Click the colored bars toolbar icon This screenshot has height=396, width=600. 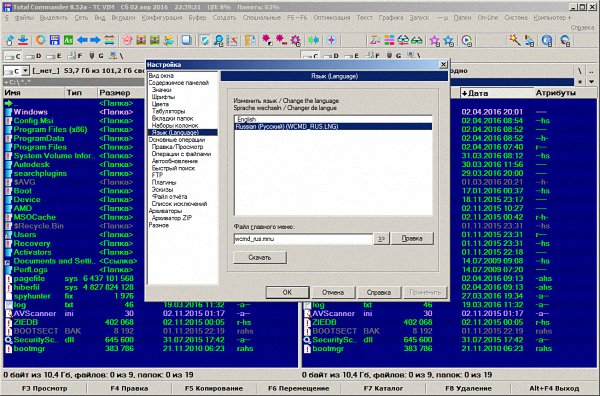[389, 40]
